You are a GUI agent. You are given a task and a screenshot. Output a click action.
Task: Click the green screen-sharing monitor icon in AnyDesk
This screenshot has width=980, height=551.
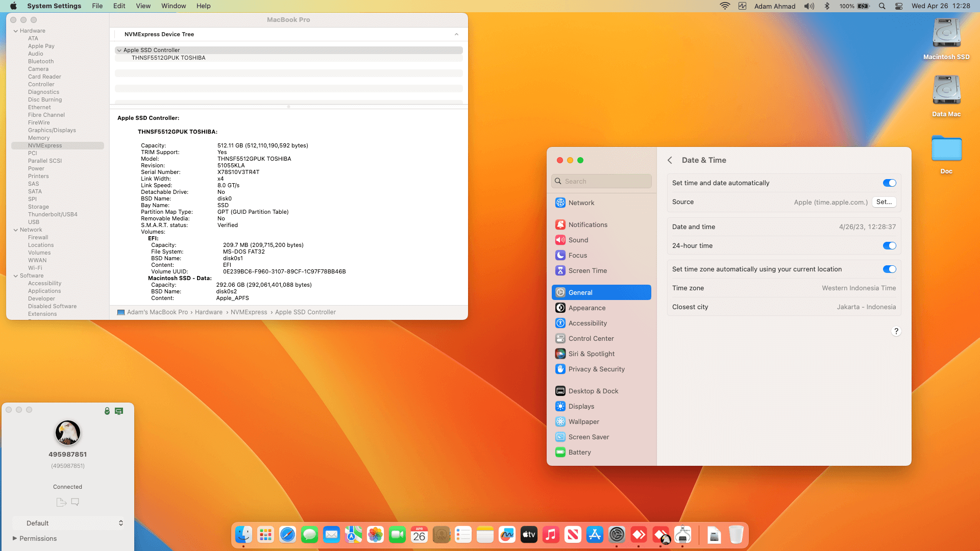[119, 411]
